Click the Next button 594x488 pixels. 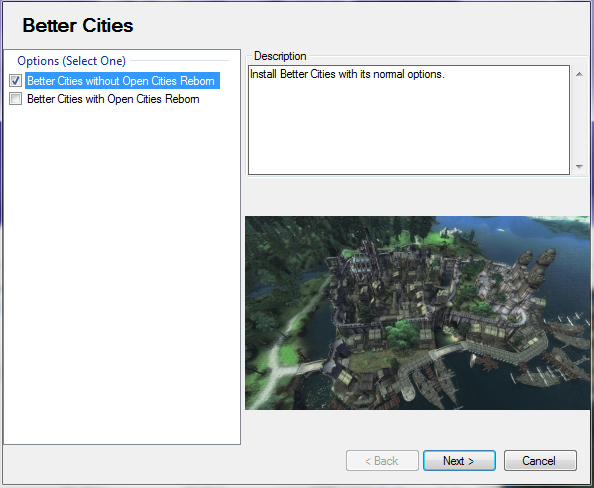[x=459, y=461]
